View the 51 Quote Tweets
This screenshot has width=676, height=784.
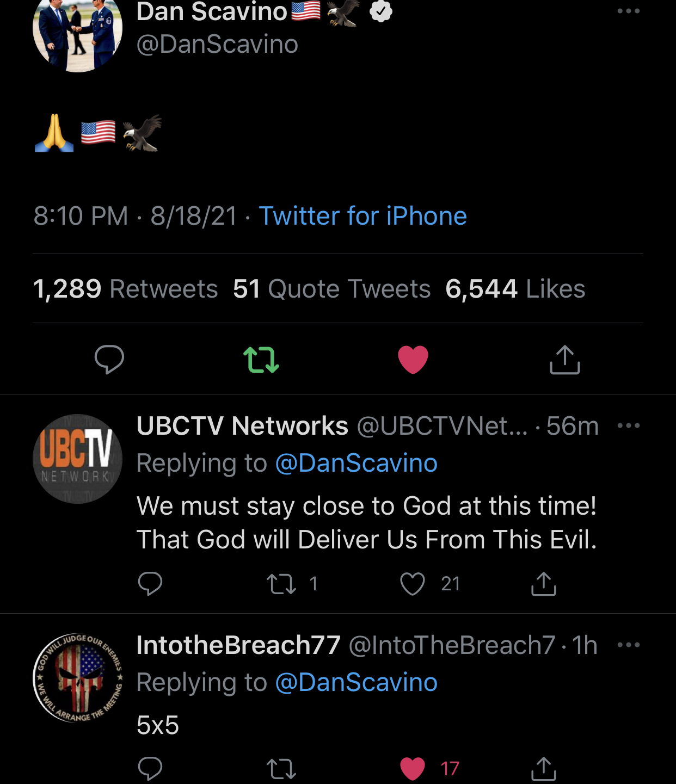331,289
